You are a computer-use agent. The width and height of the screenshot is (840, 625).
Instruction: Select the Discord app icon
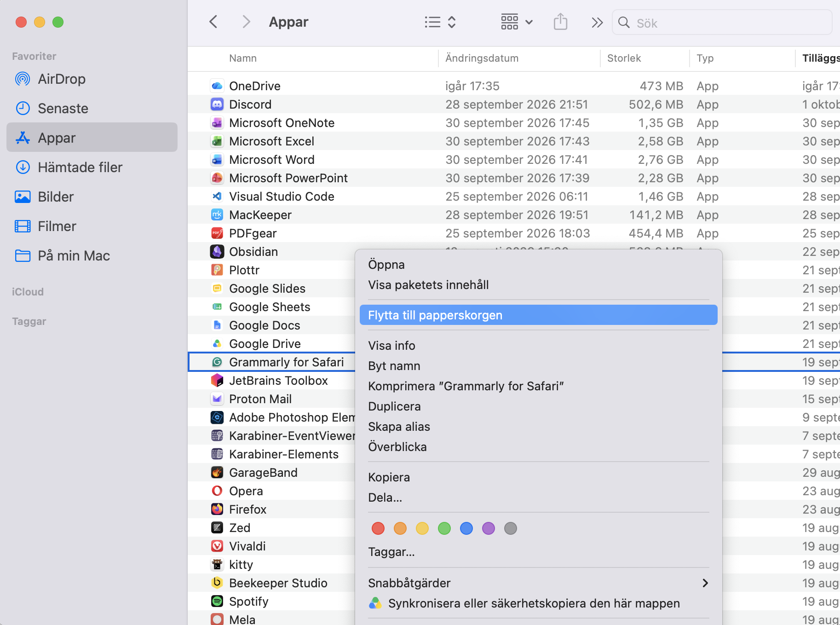pos(217,104)
